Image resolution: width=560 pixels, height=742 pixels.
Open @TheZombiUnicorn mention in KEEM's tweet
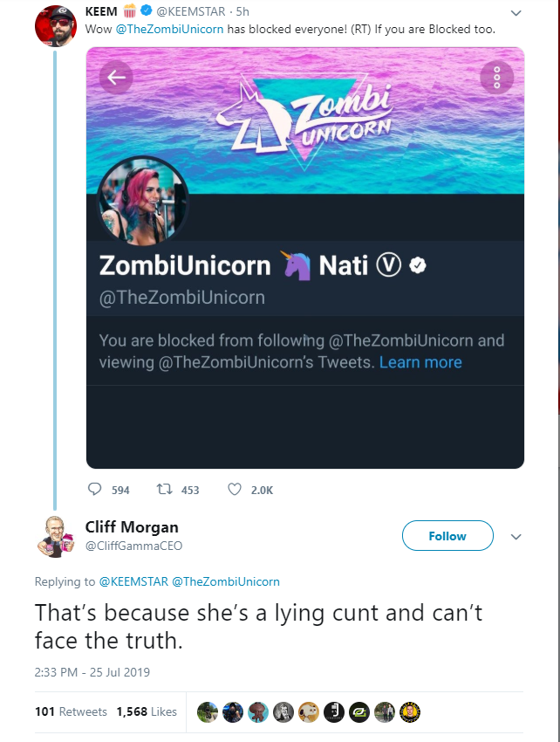[169, 30]
